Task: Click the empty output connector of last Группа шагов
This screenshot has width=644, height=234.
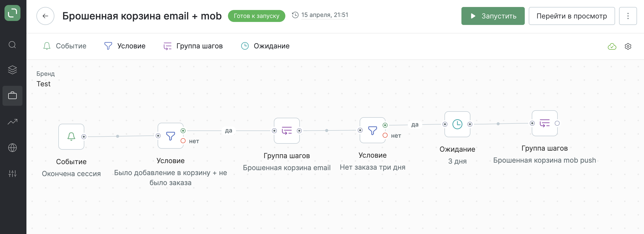Action: pos(557,123)
